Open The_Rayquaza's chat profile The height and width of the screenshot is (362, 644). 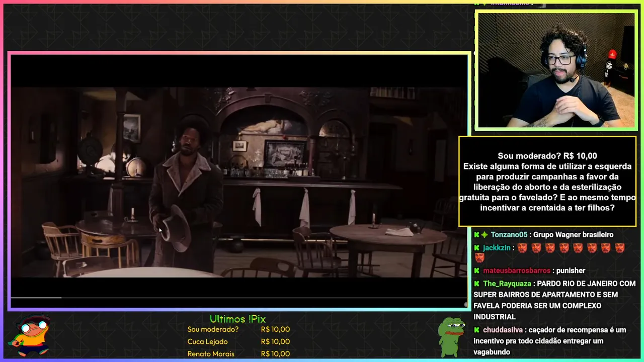pyautogui.click(x=507, y=284)
